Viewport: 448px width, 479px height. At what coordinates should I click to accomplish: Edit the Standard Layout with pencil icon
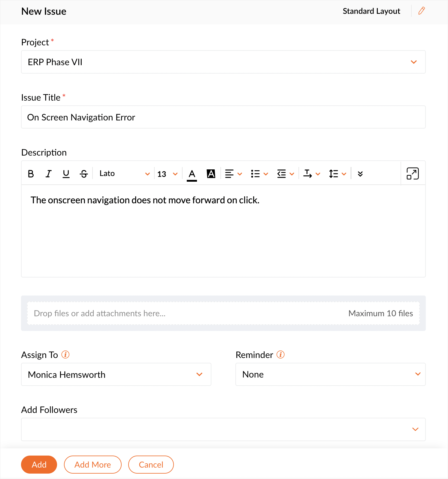point(422,11)
